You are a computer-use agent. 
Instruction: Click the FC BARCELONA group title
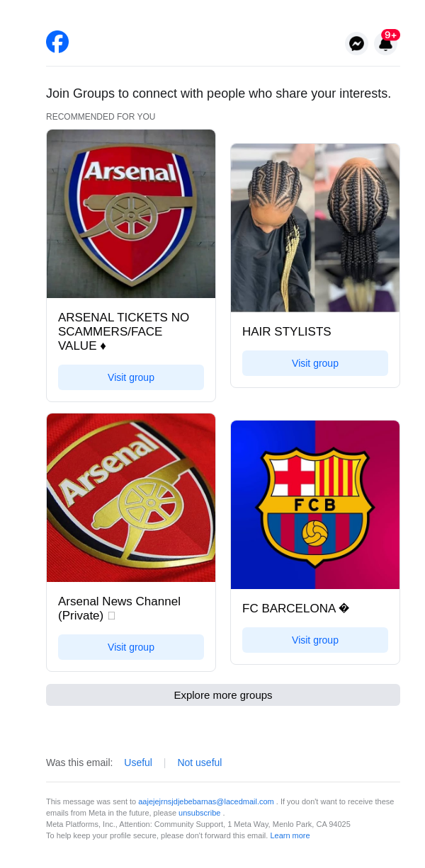[x=289, y=609]
